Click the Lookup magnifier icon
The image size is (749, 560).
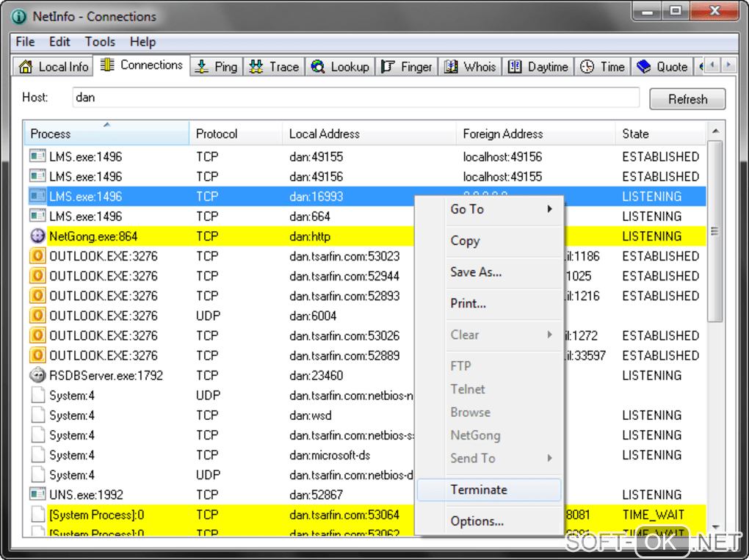[318, 67]
